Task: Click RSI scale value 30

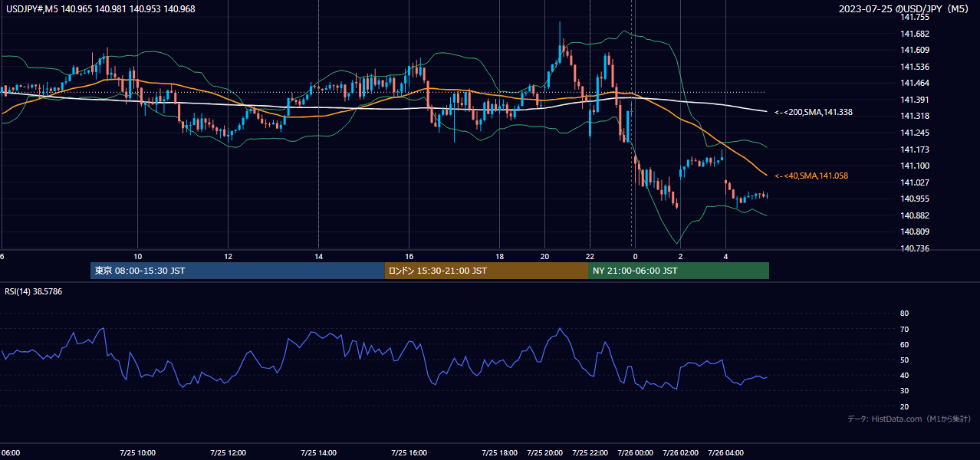Action: [x=904, y=391]
